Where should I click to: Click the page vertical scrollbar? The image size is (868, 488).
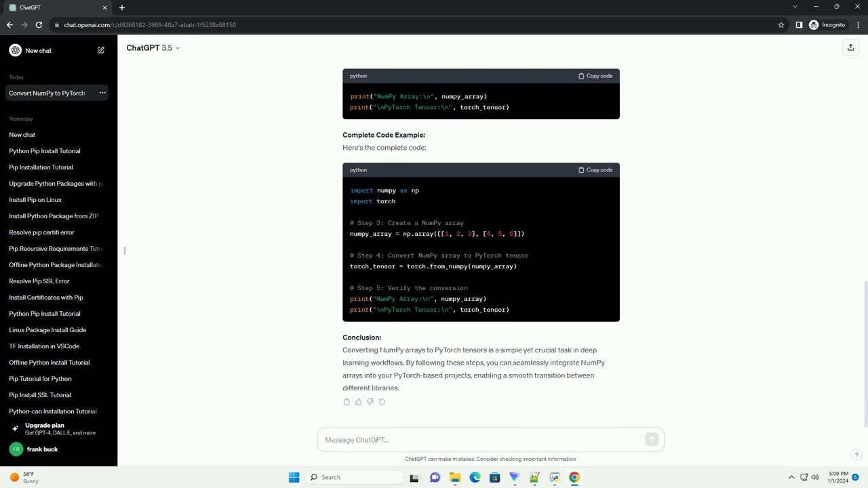click(x=865, y=352)
